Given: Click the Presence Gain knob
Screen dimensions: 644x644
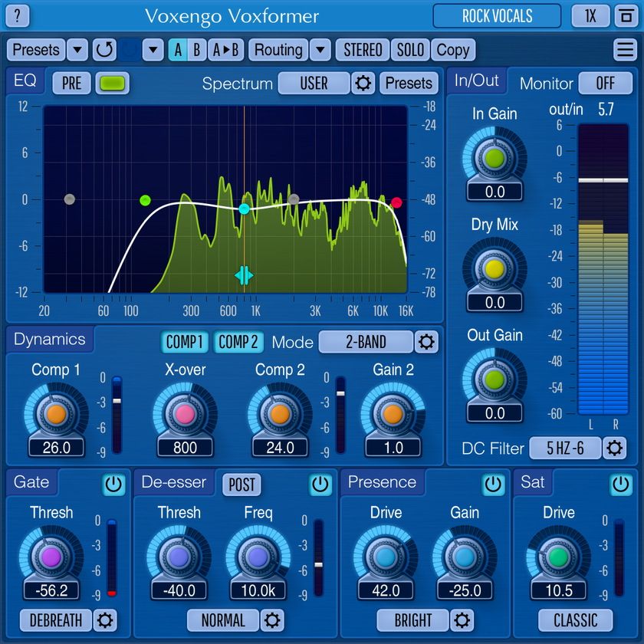Looking at the screenshot, I should (465, 557).
